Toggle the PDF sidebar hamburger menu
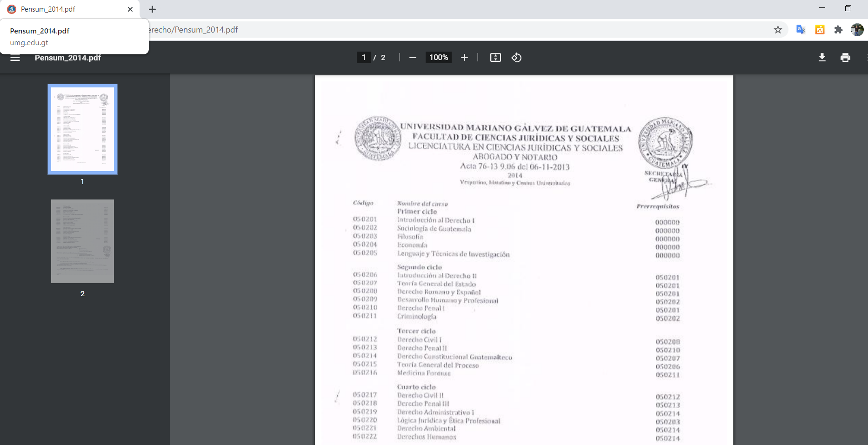Image resolution: width=868 pixels, height=445 pixels. [15, 58]
